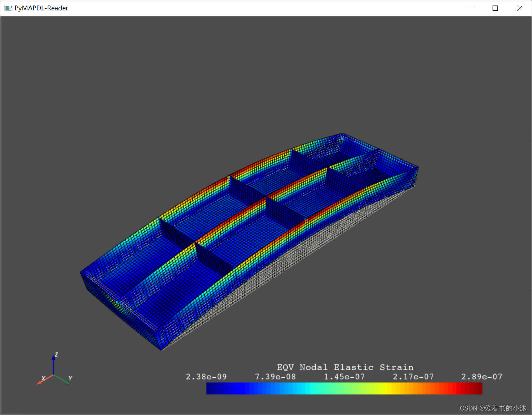Click the PyMAPDL-Reader title text

[x=41, y=8]
